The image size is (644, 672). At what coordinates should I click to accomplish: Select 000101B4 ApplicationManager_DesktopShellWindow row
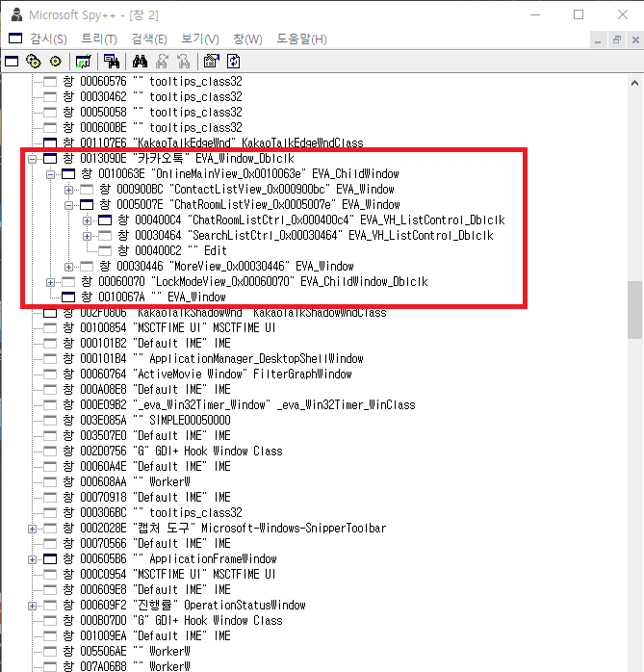[x=214, y=359]
